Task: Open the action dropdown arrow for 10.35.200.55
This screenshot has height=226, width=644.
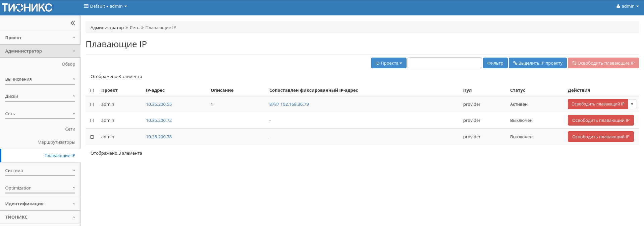Action: pos(632,104)
